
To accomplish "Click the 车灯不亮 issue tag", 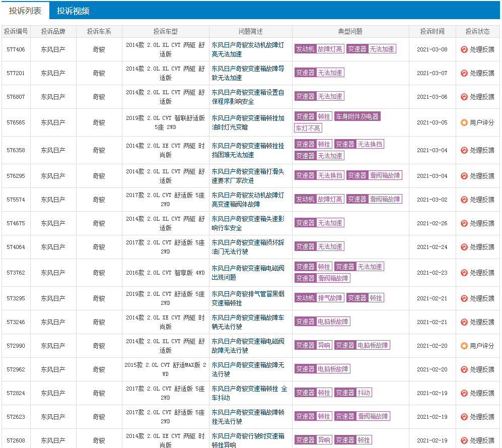I will [308, 128].
